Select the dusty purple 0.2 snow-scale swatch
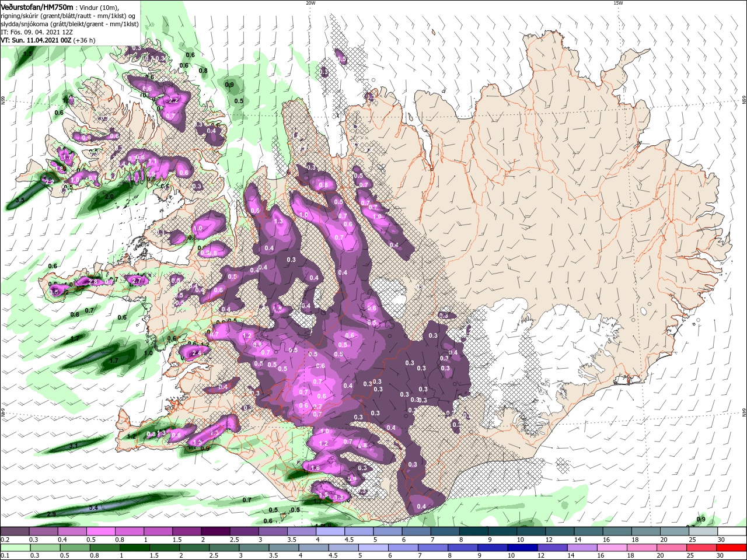The width and height of the screenshot is (747, 560). point(15,531)
